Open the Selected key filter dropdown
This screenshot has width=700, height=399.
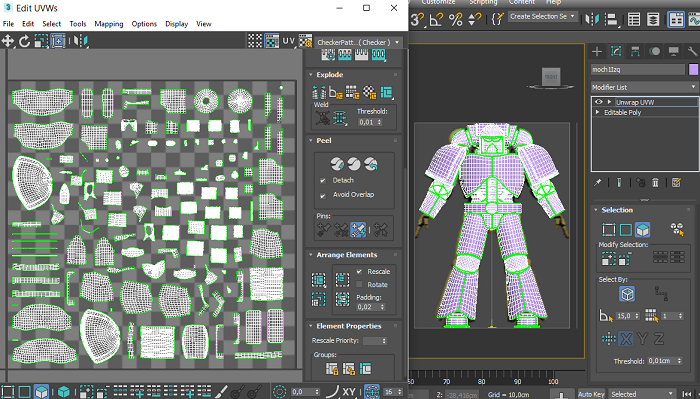[x=642, y=394]
